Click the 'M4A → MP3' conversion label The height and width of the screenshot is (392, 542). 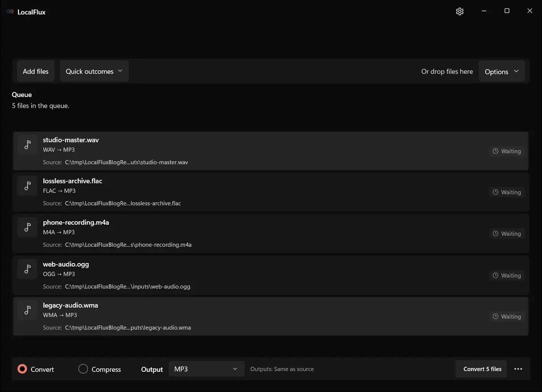(59, 232)
